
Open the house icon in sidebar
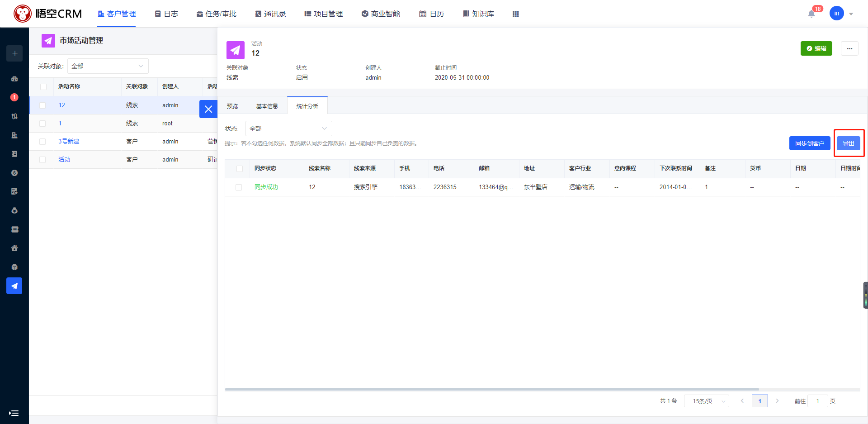point(14,248)
